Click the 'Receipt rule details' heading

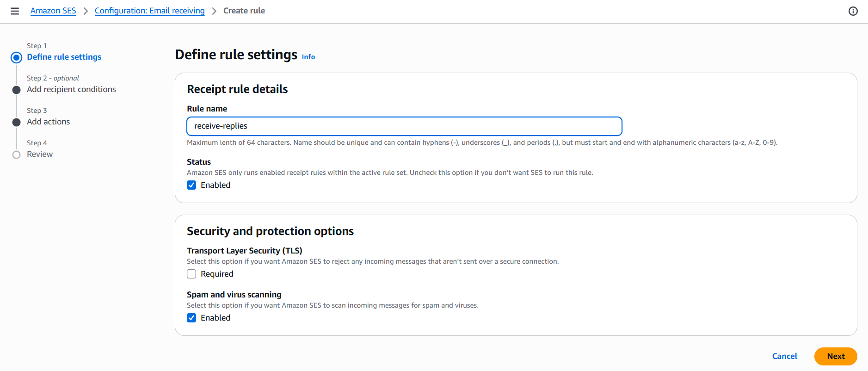click(237, 89)
